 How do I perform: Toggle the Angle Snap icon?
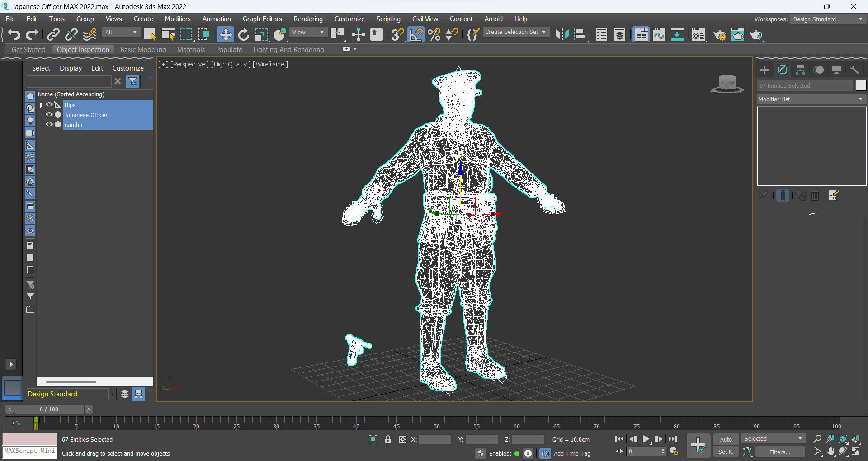coord(416,35)
